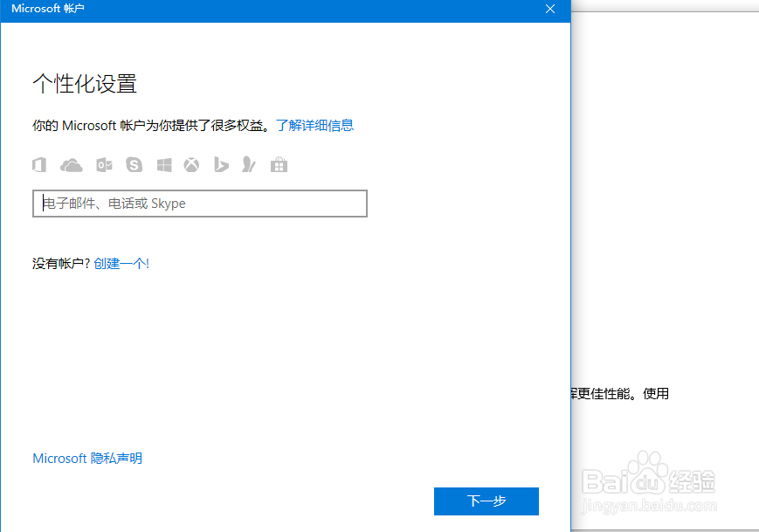
Task: Select the Windows logo icon
Action: pyautogui.click(x=163, y=164)
